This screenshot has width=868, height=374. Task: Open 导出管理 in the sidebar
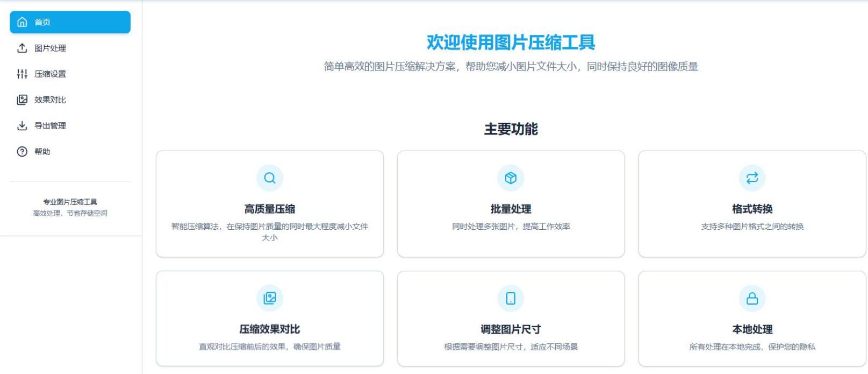70,125
